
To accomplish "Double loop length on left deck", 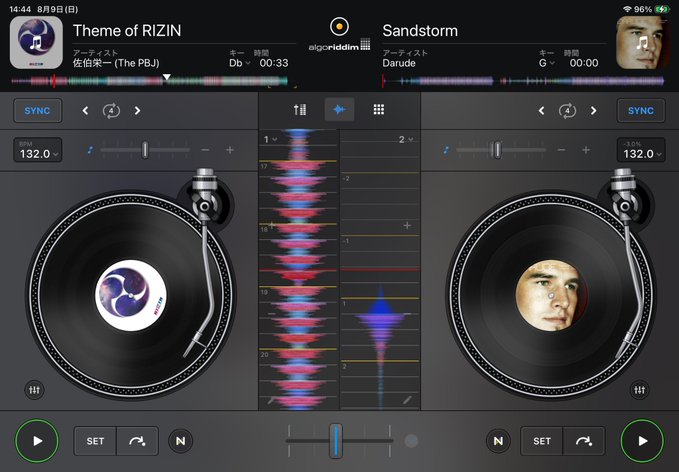I will (x=137, y=111).
